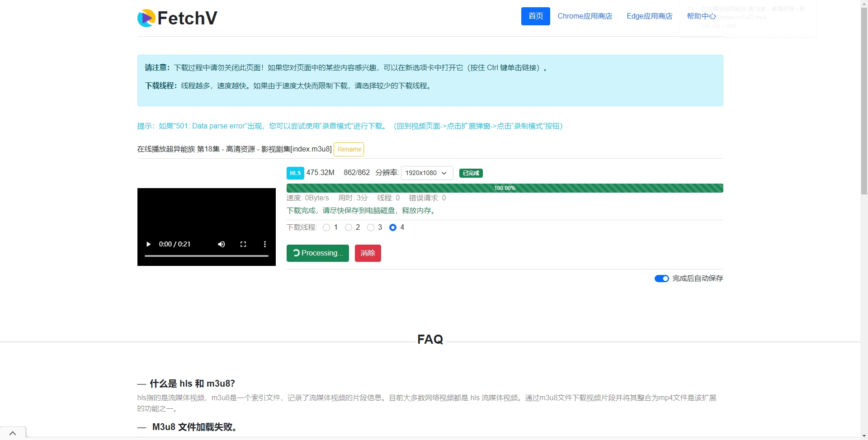Click the Rename button
This screenshot has height=440, width=868.
coord(349,149)
